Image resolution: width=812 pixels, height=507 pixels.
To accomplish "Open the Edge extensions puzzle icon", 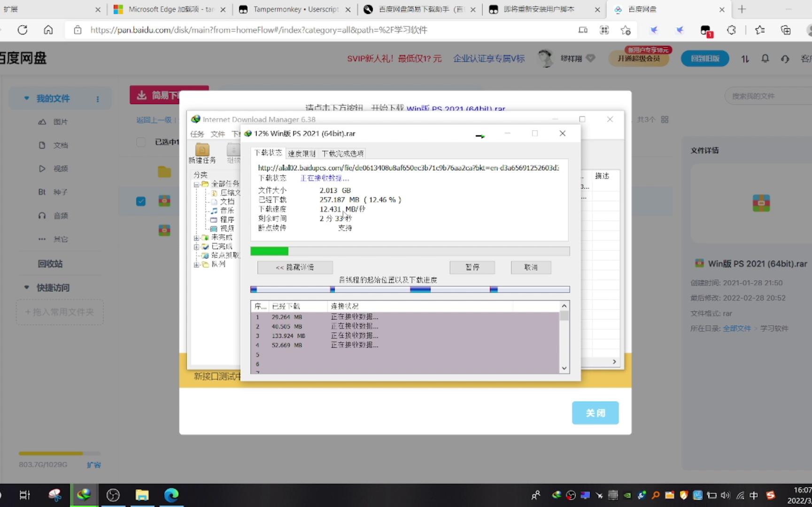I will tap(731, 30).
